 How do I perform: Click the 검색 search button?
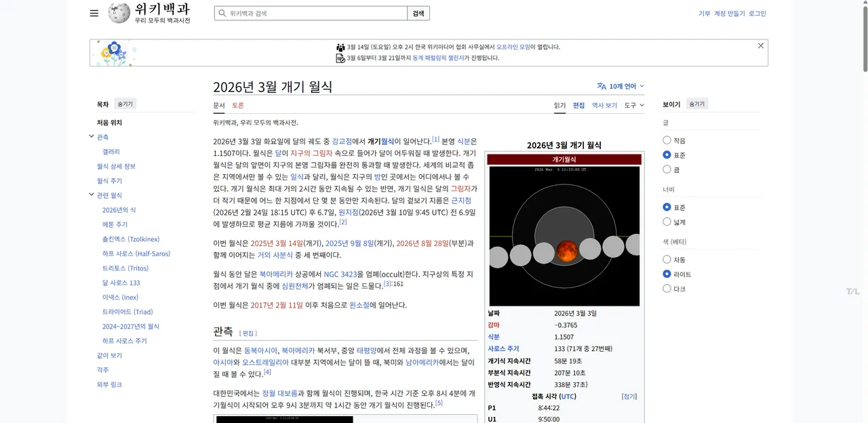pos(418,14)
